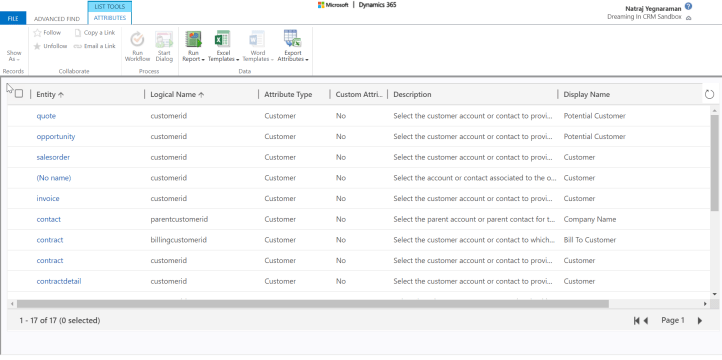The height and width of the screenshot is (360, 722).
Task: Click the user name Natraj Yegnaraman
Action: click(653, 8)
